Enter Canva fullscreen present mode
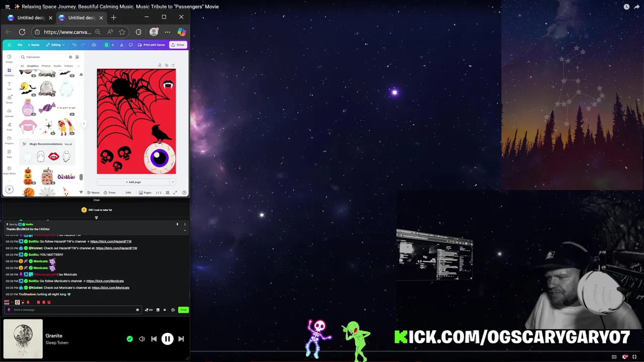 (x=175, y=193)
